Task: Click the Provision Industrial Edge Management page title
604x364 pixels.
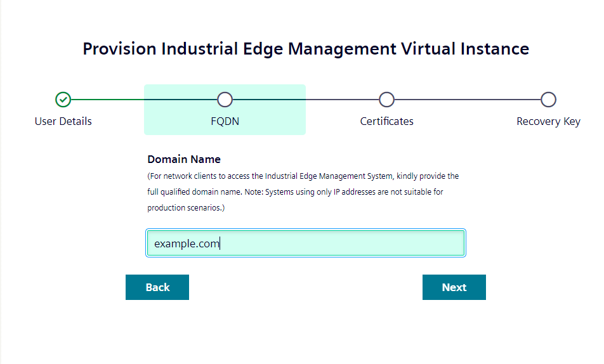Action: pyautogui.click(x=306, y=49)
